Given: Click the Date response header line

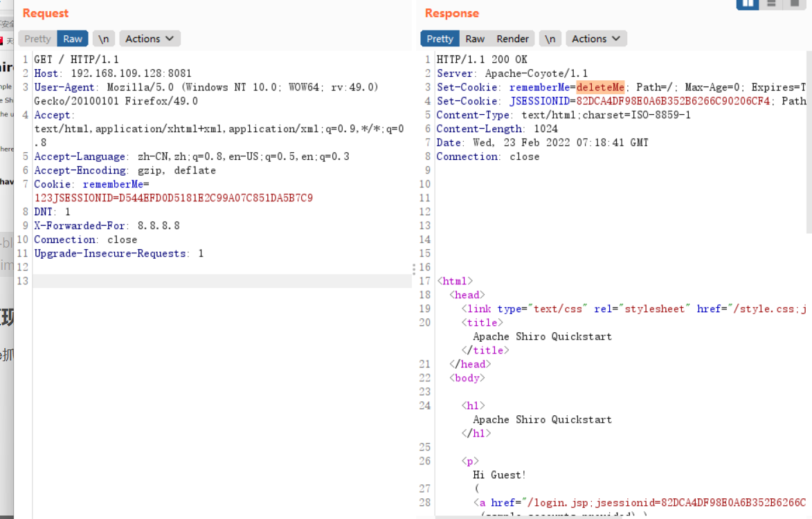Looking at the screenshot, I should pos(542,143).
